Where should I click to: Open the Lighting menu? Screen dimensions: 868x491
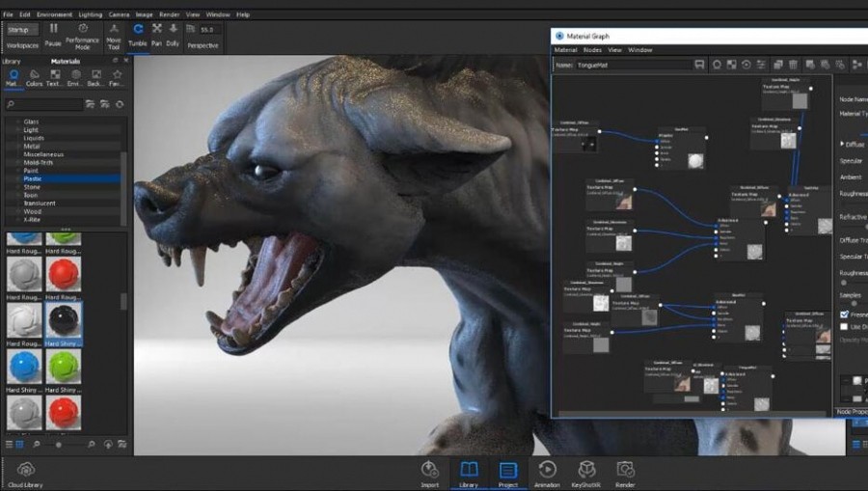coord(91,14)
